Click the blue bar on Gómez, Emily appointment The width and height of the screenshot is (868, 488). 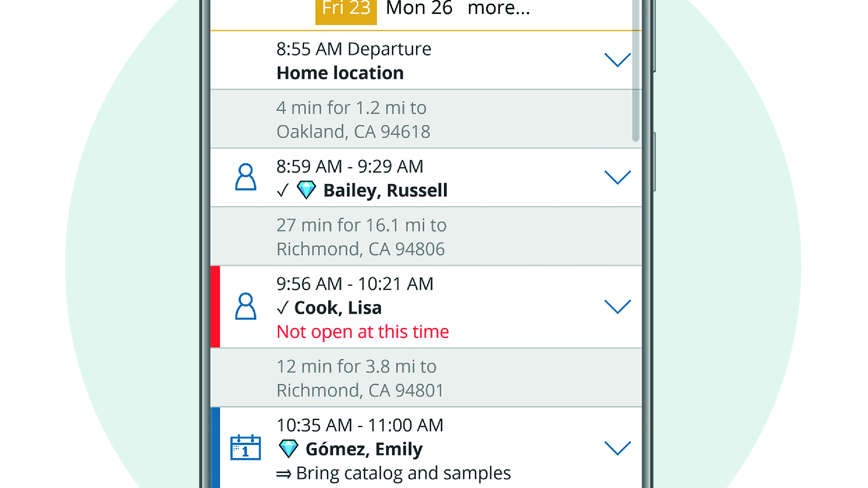(215, 447)
